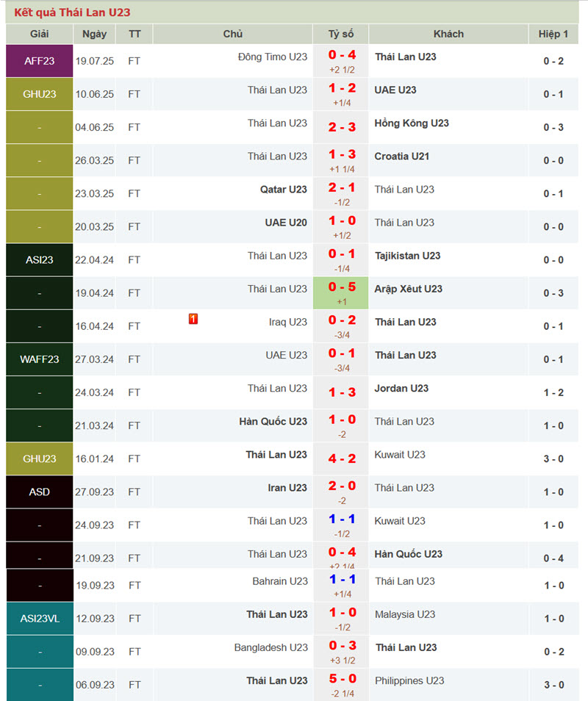Open the 2 - 3 score against Hồng Kông U23
This screenshot has width=588, height=701.
point(342,127)
